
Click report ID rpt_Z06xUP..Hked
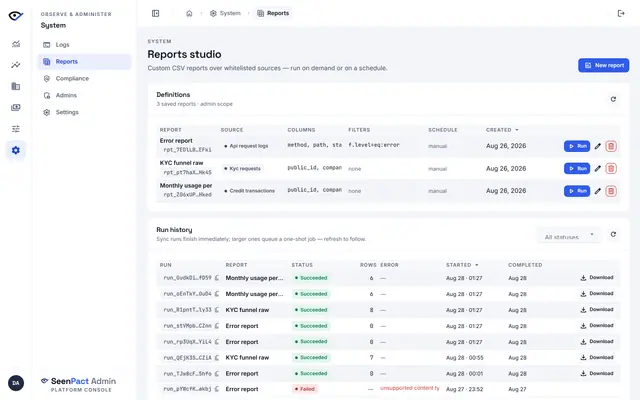(x=187, y=195)
